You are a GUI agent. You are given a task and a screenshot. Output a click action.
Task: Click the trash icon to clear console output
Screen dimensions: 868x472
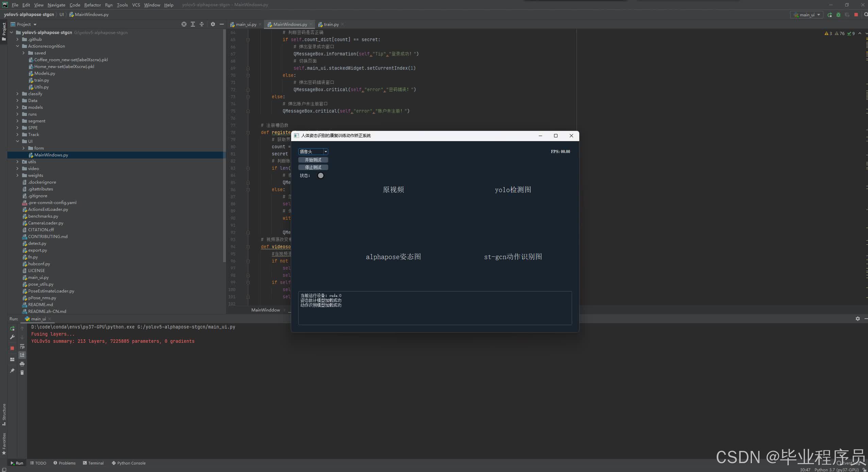pyautogui.click(x=22, y=373)
